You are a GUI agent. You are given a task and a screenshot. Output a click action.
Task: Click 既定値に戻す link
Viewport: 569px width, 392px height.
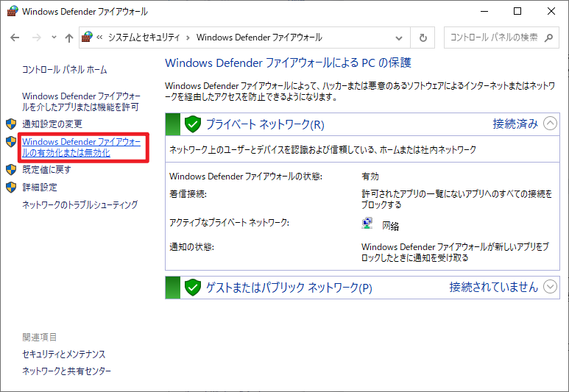coord(46,169)
